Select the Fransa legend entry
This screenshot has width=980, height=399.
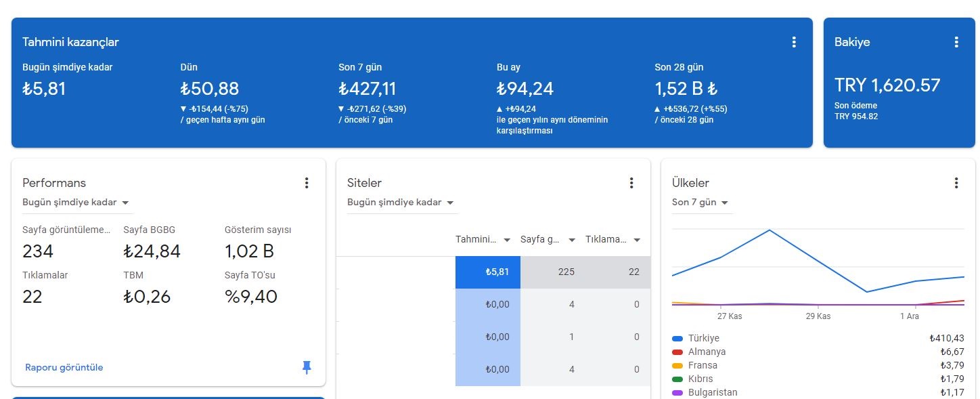click(x=703, y=365)
